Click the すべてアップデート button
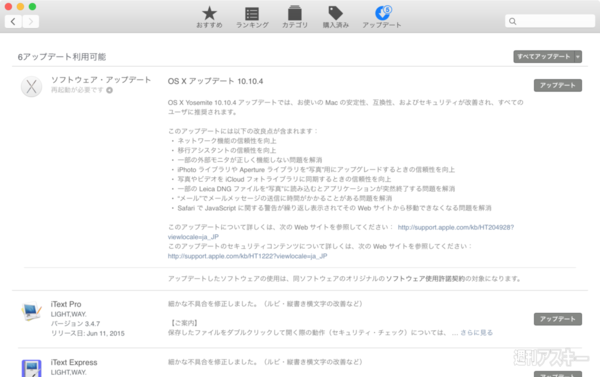 (544, 57)
